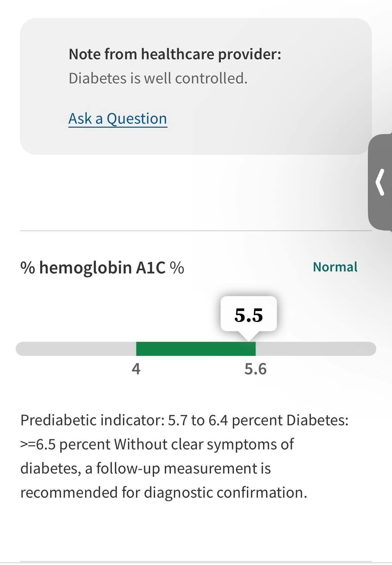Click the pointer arrow beneath the 5.5 bubble

pos(248,336)
